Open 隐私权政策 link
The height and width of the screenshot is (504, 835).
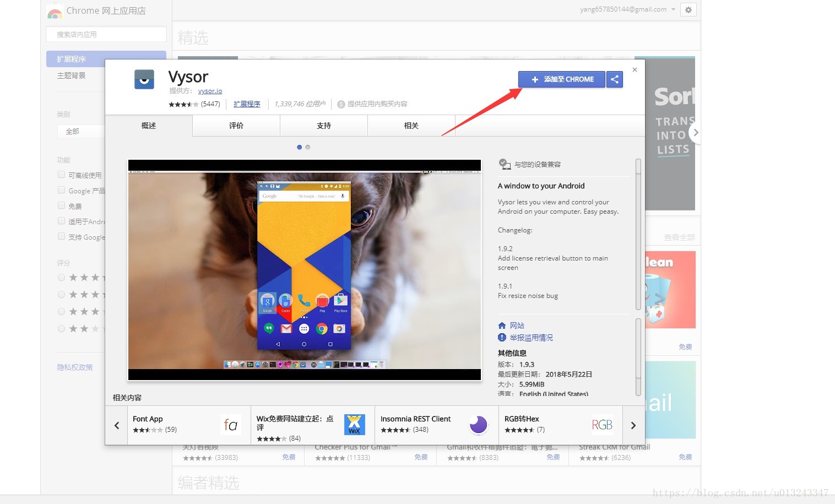[75, 367]
